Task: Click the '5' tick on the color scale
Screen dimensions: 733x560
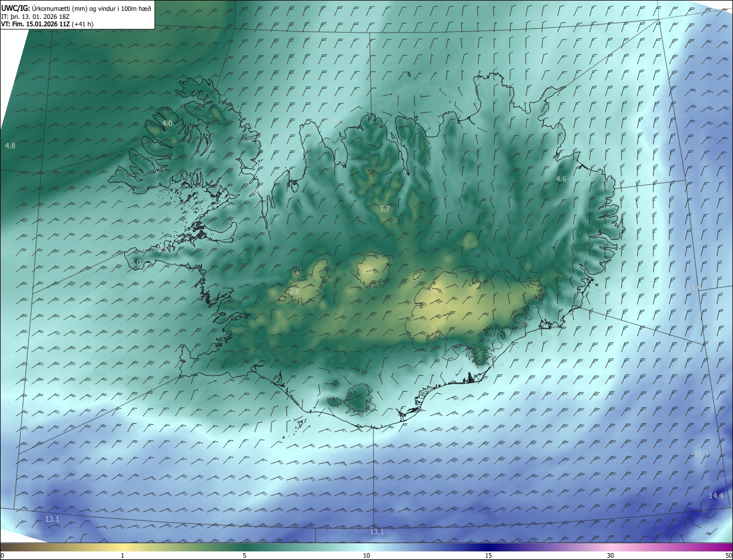Action: click(245, 555)
